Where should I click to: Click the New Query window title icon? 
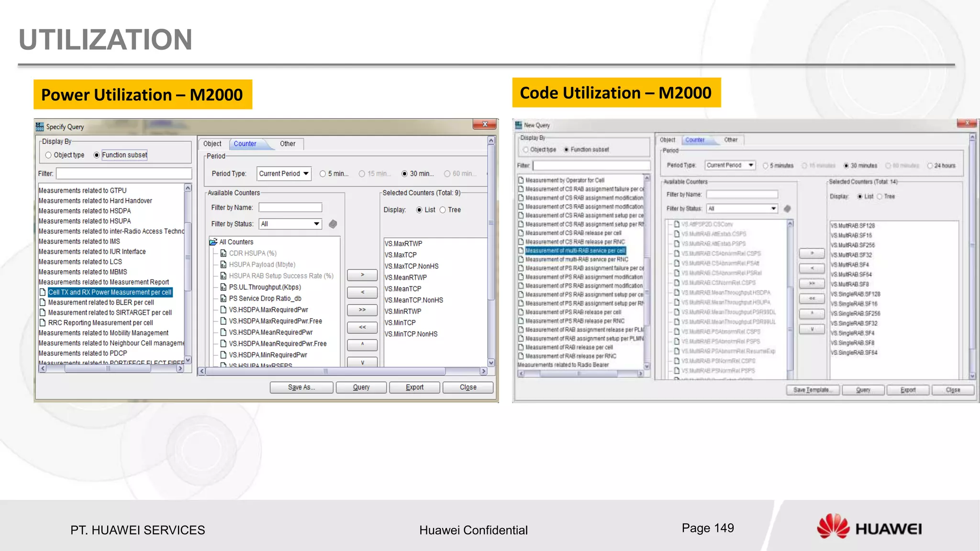click(519, 125)
